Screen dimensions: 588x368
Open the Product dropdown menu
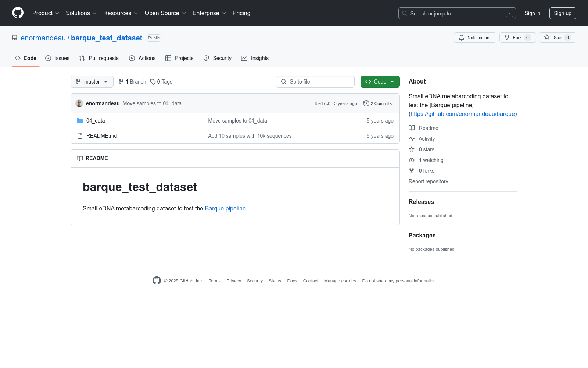tap(46, 13)
